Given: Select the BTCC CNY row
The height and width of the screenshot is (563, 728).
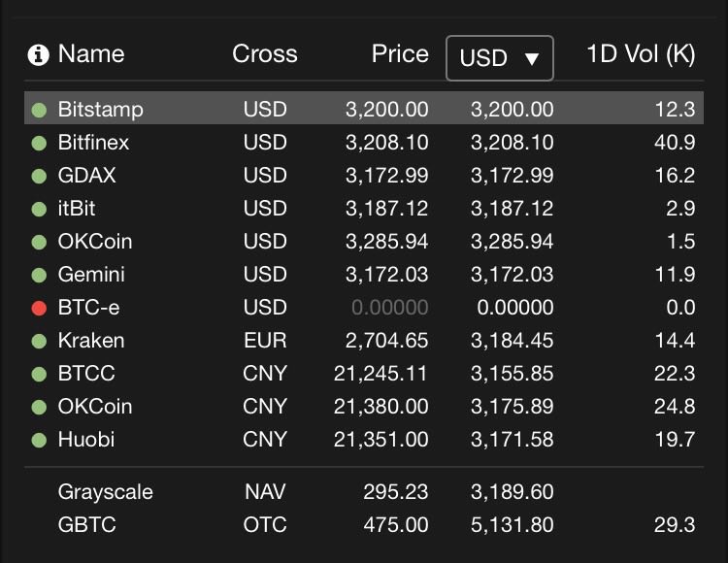Looking at the screenshot, I should pyautogui.click(x=364, y=373).
